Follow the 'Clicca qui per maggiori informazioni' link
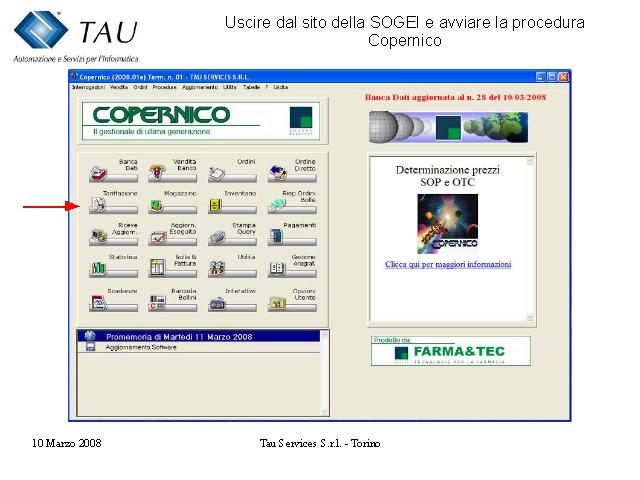 448,264
